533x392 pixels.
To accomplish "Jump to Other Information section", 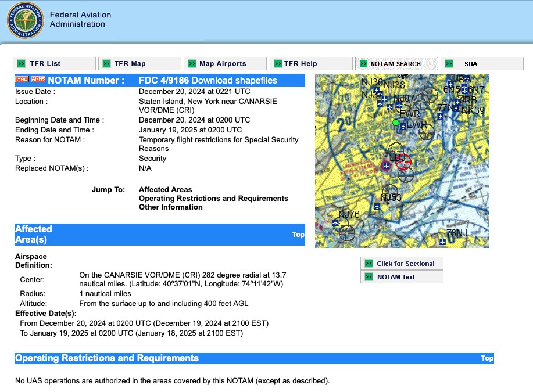I will [x=171, y=207].
